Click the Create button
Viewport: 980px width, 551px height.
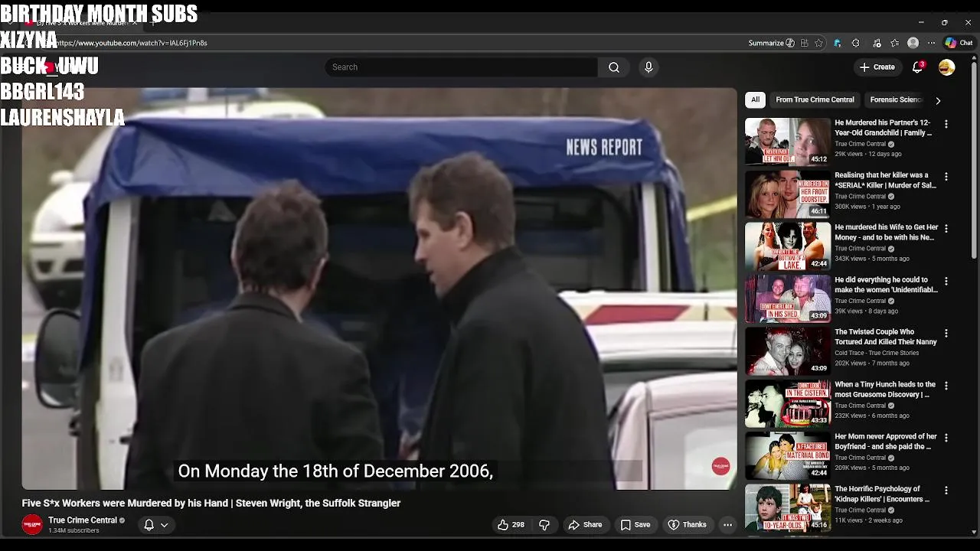pos(877,67)
